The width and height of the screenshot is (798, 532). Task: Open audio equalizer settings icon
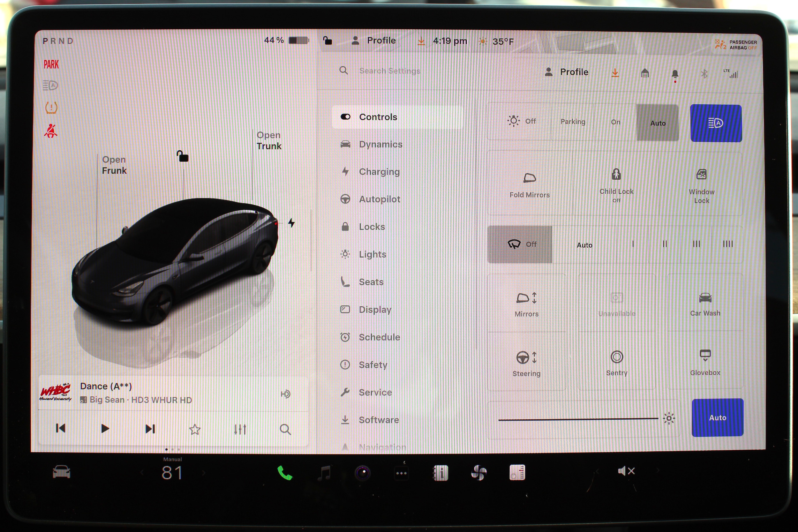(x=240, y=430)
